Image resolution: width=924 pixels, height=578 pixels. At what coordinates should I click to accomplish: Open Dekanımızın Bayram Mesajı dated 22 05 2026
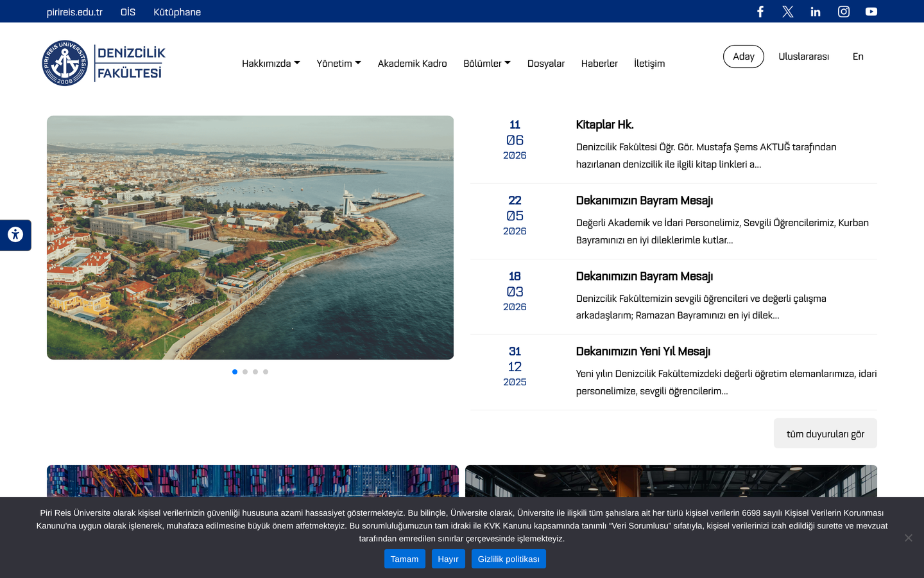click(644, 200)
